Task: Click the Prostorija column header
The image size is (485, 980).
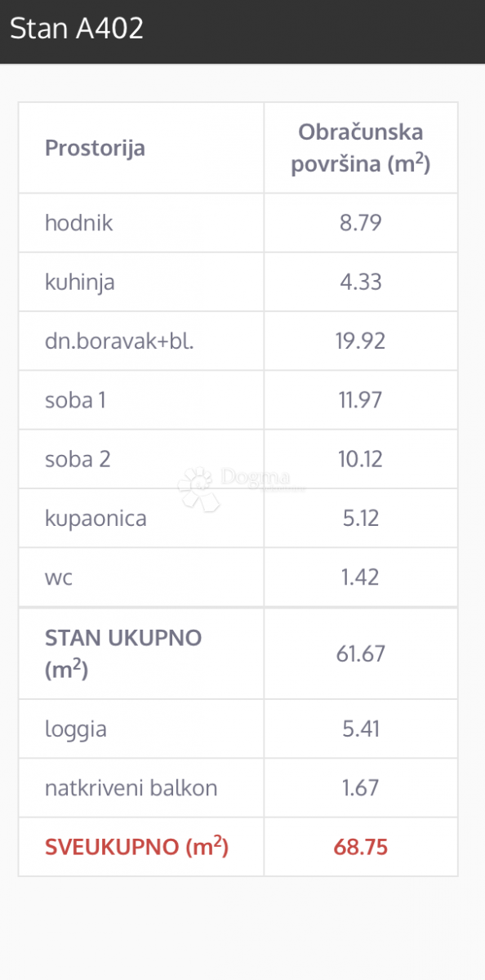Action: [95, 148]
